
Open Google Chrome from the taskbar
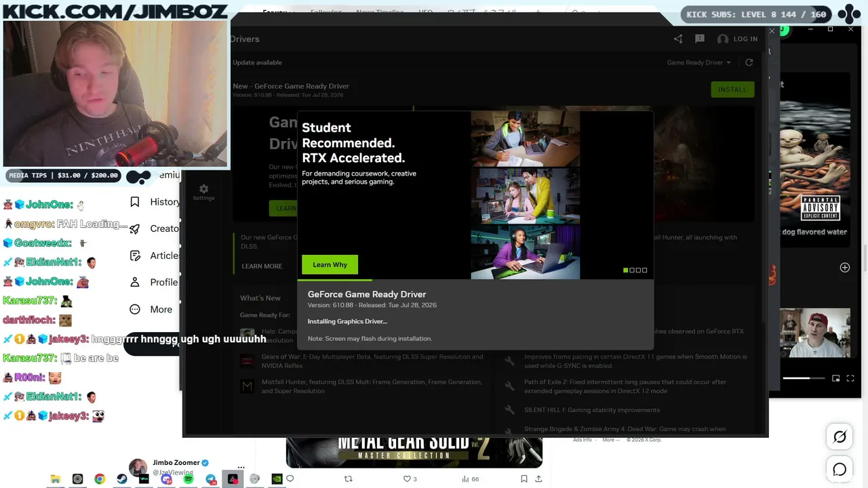[x=100, y=479]
